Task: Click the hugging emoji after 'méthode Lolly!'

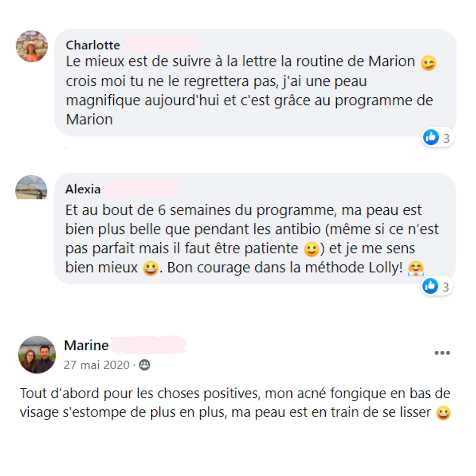Action: [416, 268]
